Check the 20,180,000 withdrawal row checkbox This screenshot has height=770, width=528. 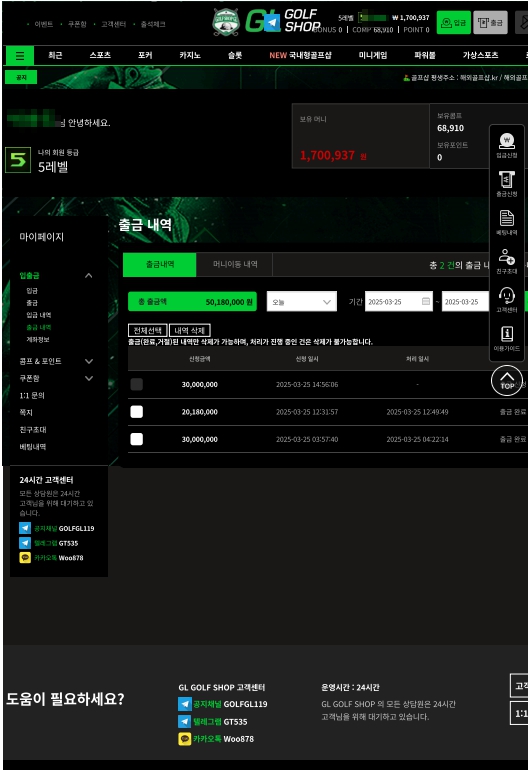pyautogui.click(x=137, y=412)
